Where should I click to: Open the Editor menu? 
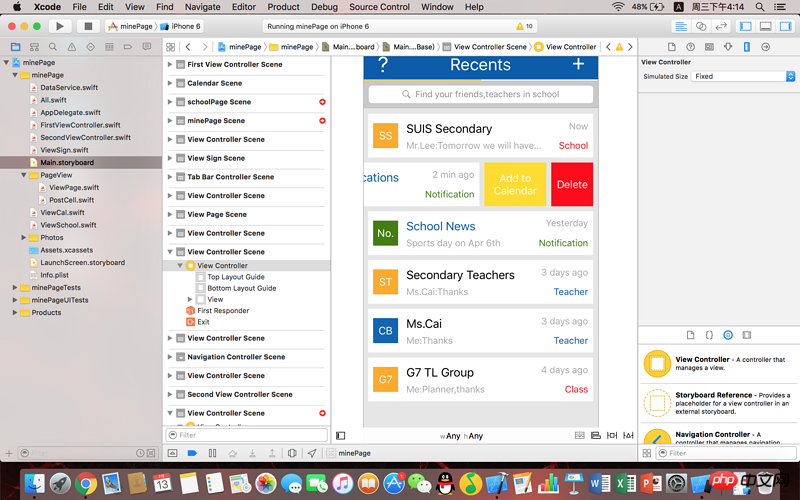point(243,7)
